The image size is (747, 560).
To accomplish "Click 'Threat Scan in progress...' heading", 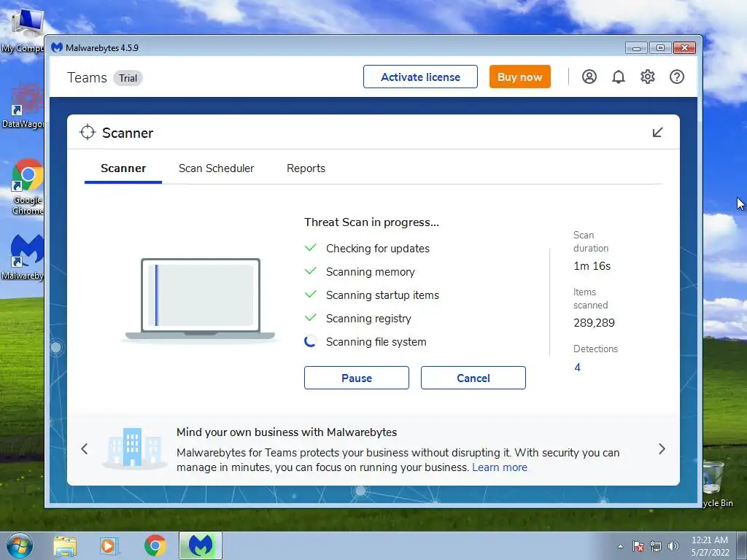I will point(371,222).
